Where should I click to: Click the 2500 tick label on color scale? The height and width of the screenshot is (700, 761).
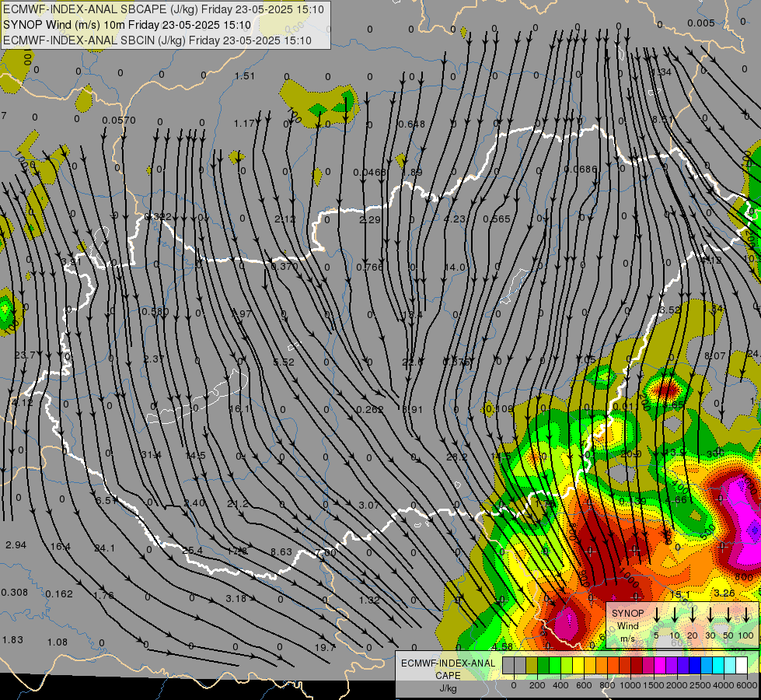tap(700, 685)
